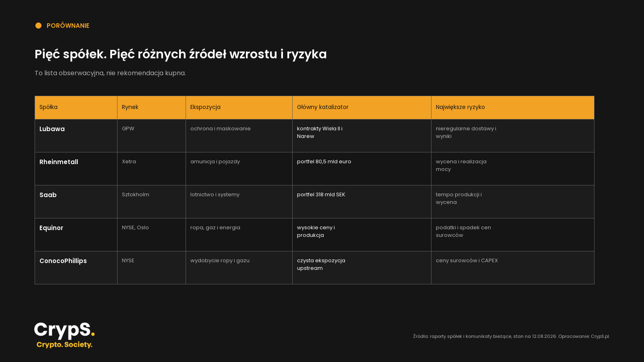The image size is (644, 362).
Task: Click the Rynek column header
Action: pos(152,107)
